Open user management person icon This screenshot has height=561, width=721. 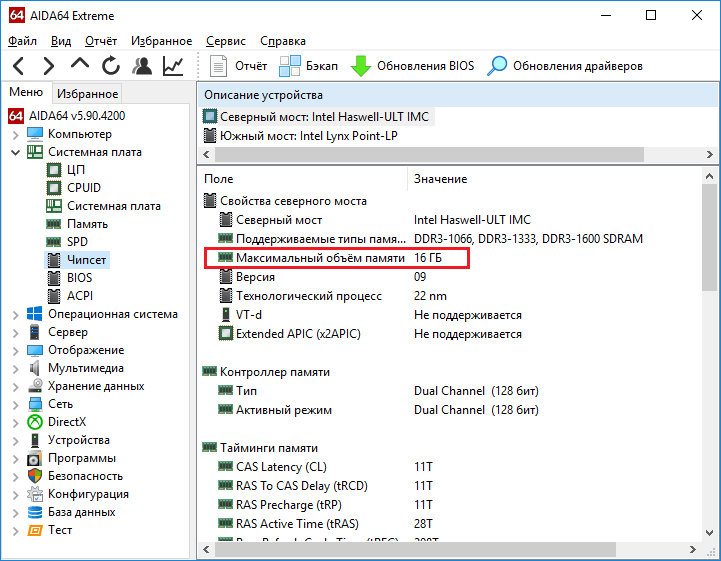coord(142,66)
